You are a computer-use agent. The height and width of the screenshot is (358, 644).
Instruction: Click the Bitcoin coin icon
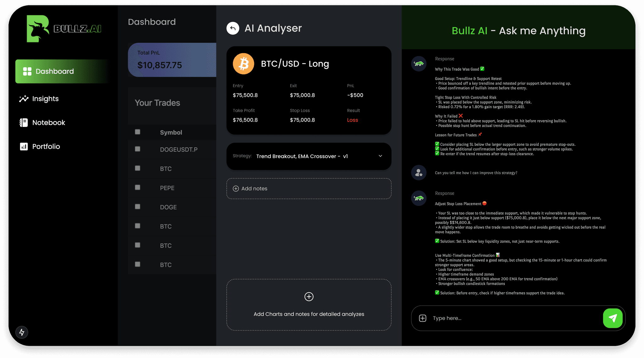[243, 64]
